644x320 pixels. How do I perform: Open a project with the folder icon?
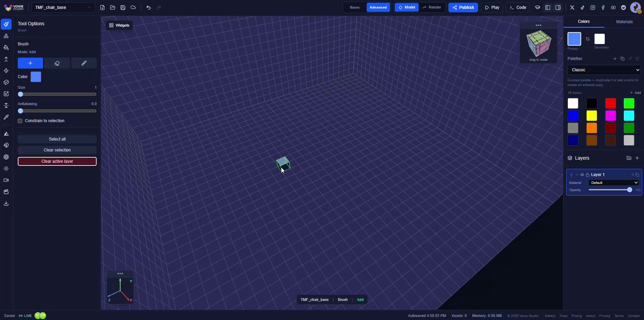click(x=113, y=8)
